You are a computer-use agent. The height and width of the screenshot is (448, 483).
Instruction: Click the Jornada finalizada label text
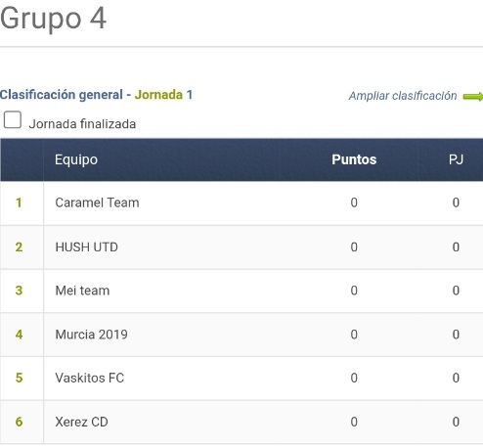pyautogui.click(x=82, y=124)
